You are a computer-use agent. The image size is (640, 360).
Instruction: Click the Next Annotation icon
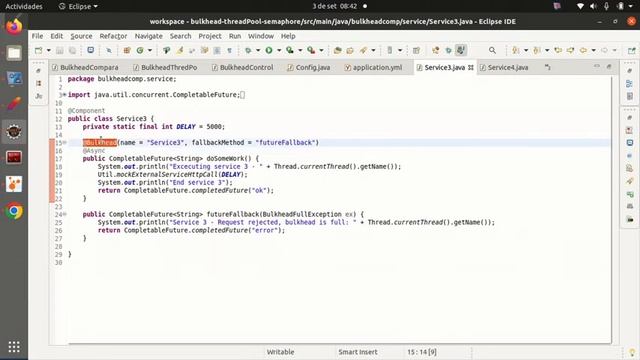tap(516, 50)
